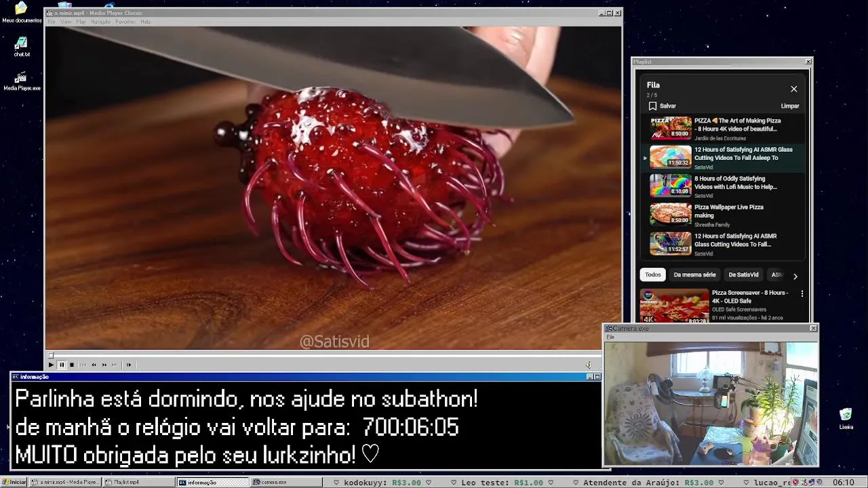Click the rewind (decrease speed) button
This screenshot has width=868, height=488.
94,365
